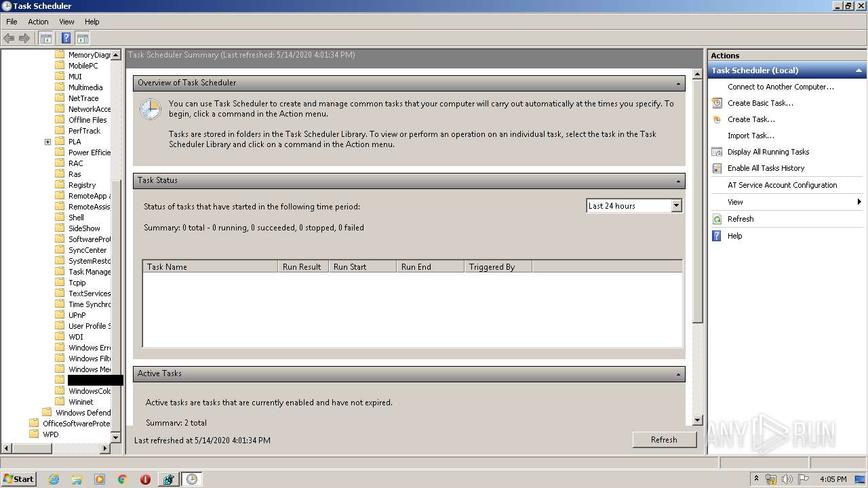This screenshot has height=488, width=868.
Task: Click Enable All Tasks History icon
Action: coord(717,168)
